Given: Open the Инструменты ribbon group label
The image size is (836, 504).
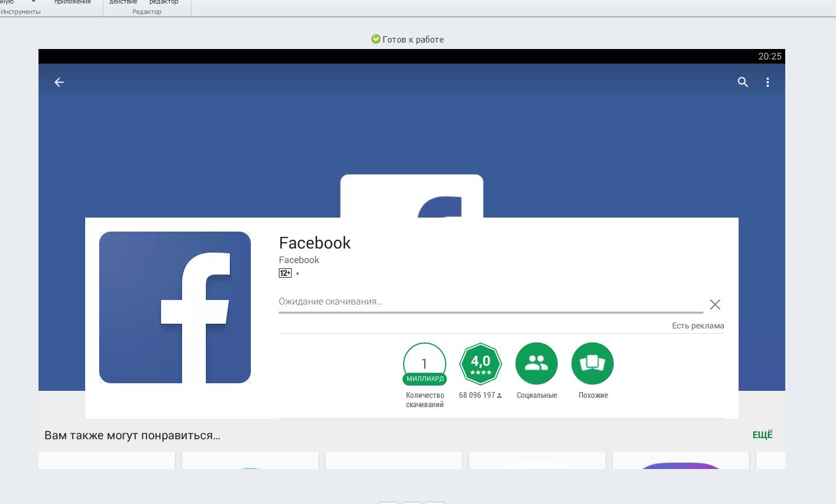Looking at the screenshot, I should (20, 12).
